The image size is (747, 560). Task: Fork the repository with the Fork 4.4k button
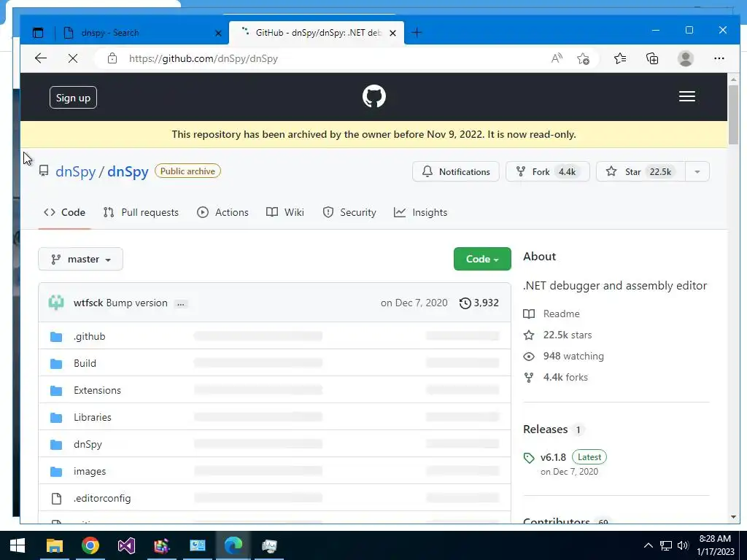click(548, 172)
